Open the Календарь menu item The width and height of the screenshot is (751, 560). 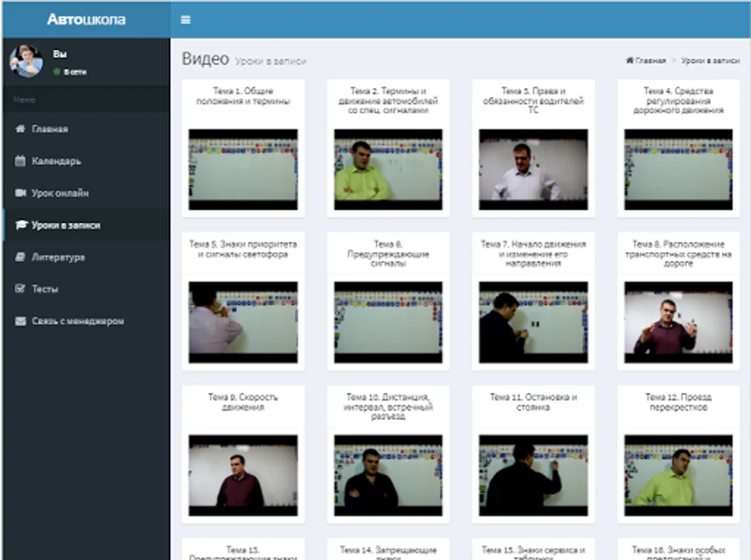(x=85, y=161)
